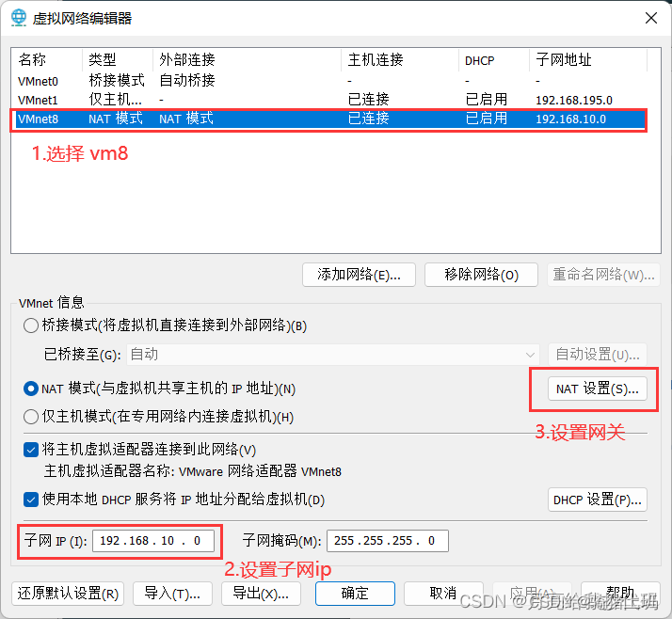Open the 已桥接至 dropdown
The image size is (672, 619).
pos(332,355)
